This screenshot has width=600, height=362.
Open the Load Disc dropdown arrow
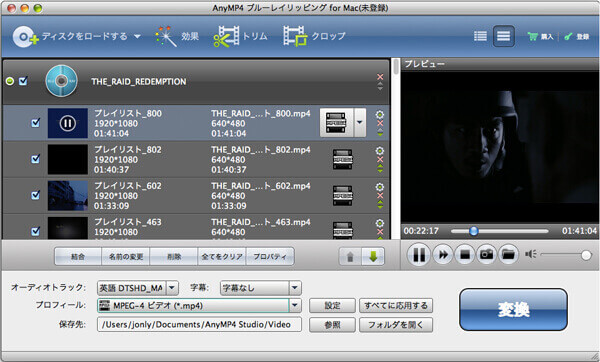pyautogui.click(x=137, y=37)
